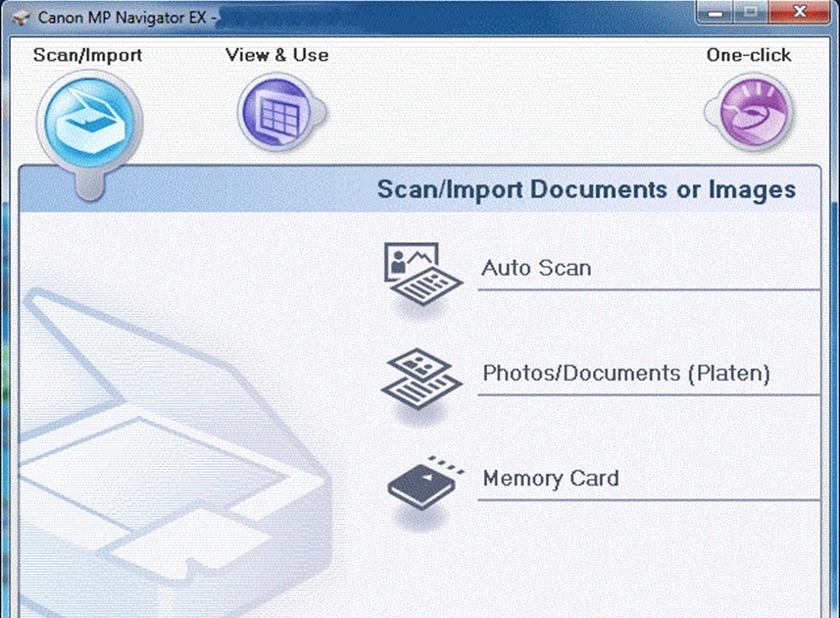Click the Photos/Documents (Platen) stacked pages icon
840x618 pixels.
point(421,379)
